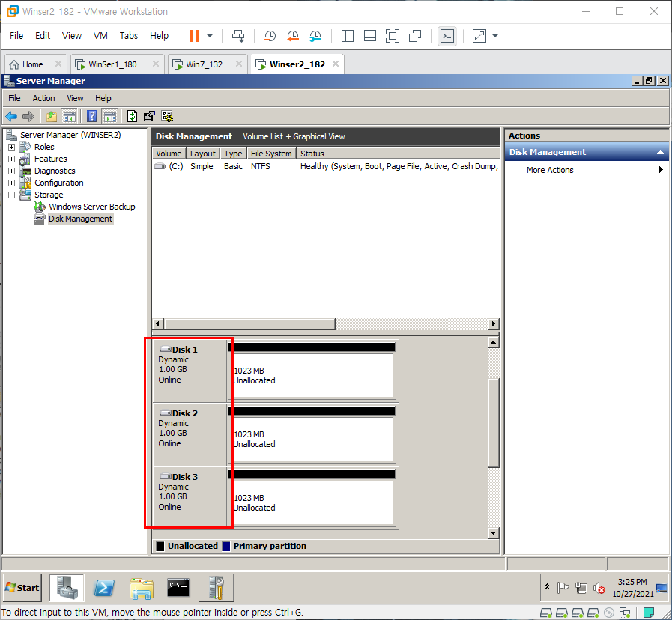This screenshot has width=672, height=620.
Task: Revert the VM to its snapshot
Action: pyautogui.click(x=293, y=36)
